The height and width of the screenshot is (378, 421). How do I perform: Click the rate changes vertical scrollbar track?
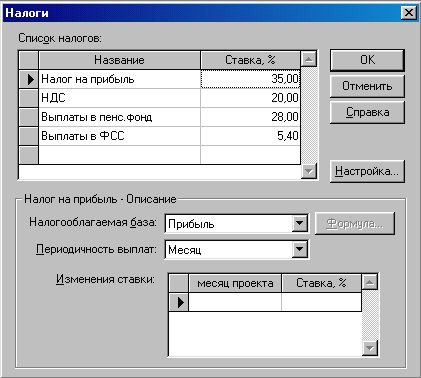370,315
